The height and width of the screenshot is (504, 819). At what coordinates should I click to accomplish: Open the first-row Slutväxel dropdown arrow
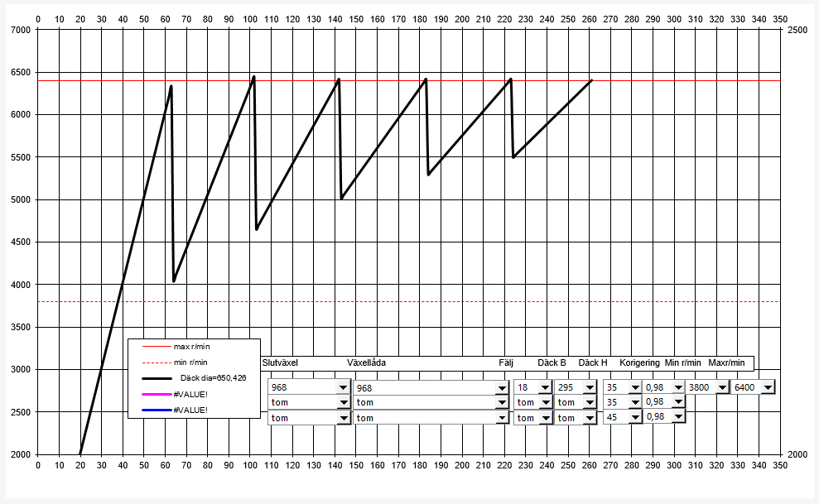pos(343,387)
